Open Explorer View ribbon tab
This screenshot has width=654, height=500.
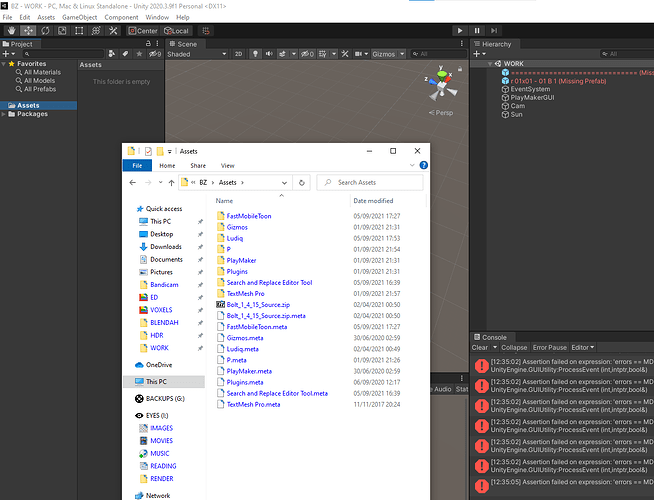point(227,166)
